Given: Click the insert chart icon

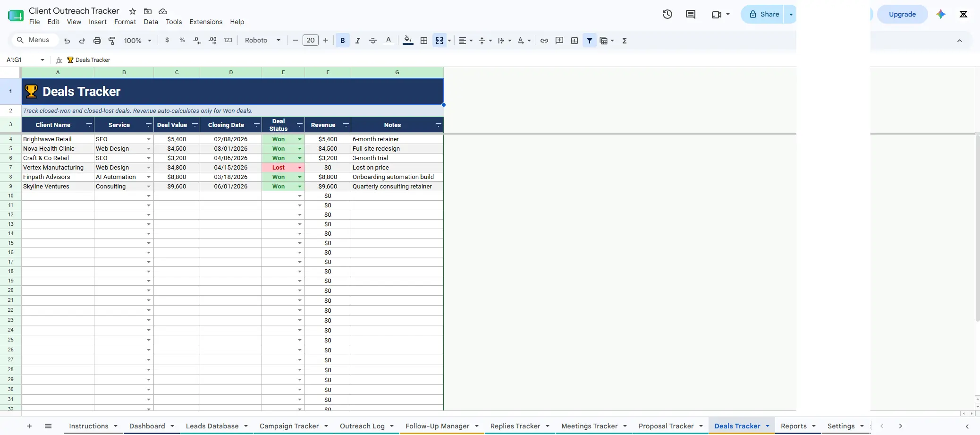Looking at the screenshot, I should [574, 41].
